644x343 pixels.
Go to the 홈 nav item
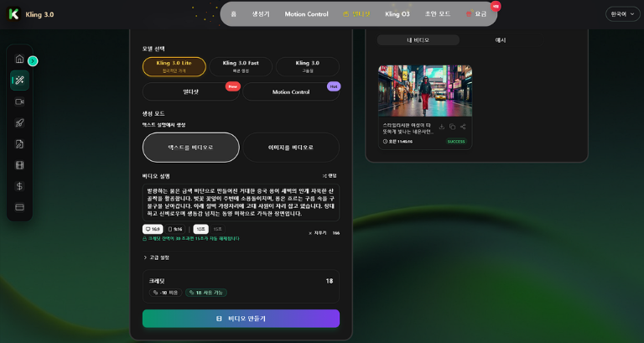234,14
